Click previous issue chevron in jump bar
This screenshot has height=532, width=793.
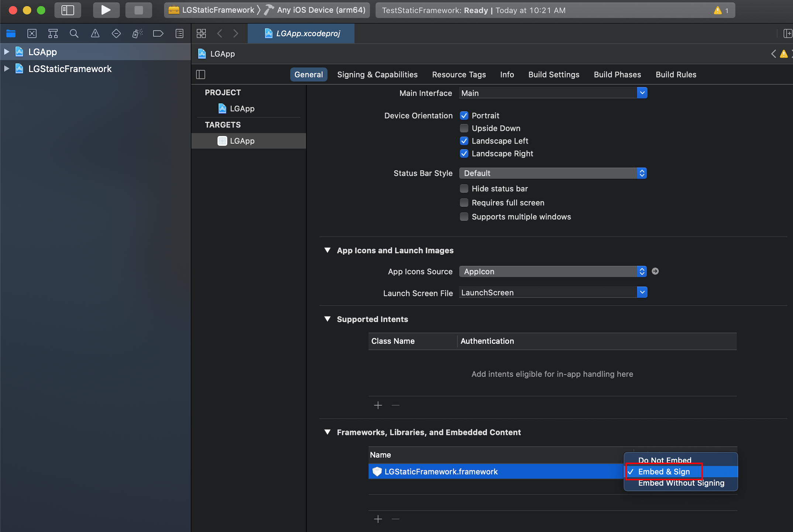(773, 54)
